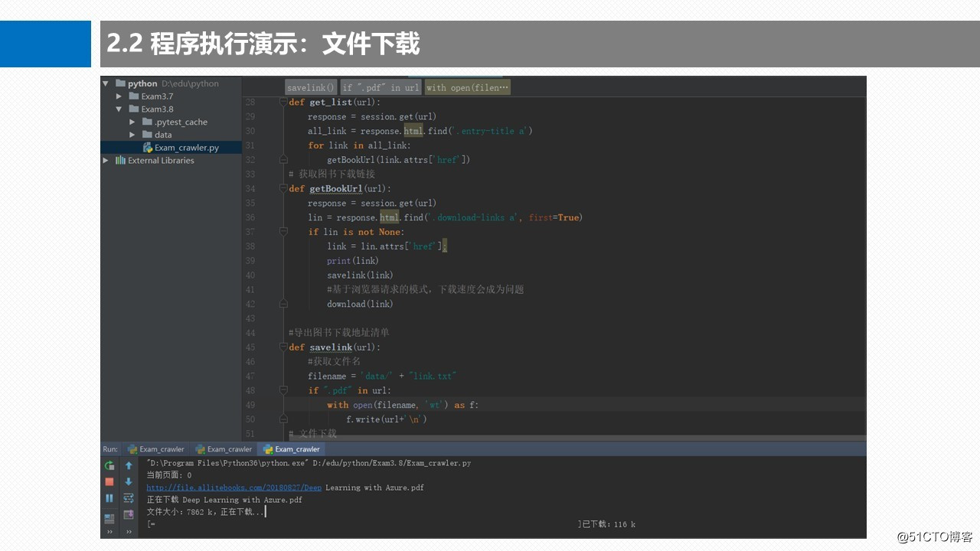Screen dimensions: 980x551
Task: Click the code line 'print(link)'
Action: (352, 261)
